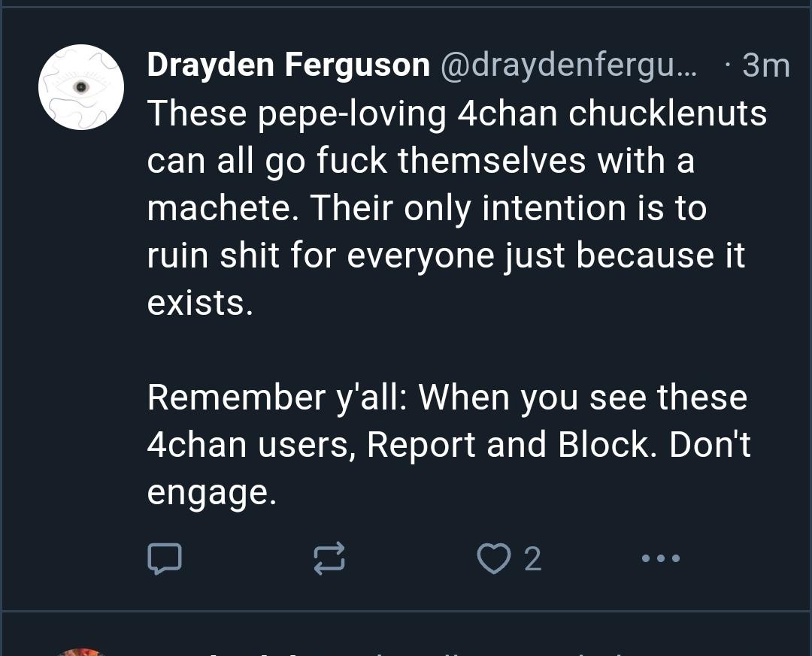812x656 pixels.
Task: Reply to Drayden Ferguson's tweet
Action: coord(163,558)
